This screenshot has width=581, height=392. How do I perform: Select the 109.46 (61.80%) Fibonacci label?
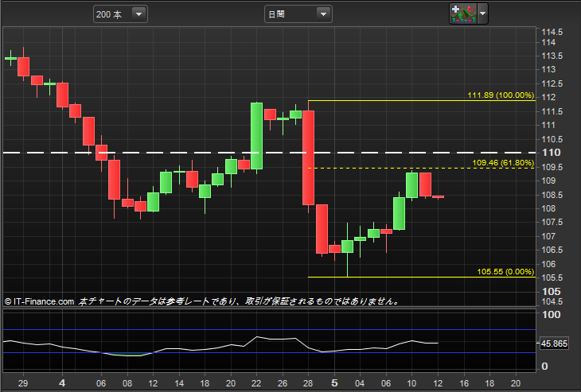click(503, 163)
